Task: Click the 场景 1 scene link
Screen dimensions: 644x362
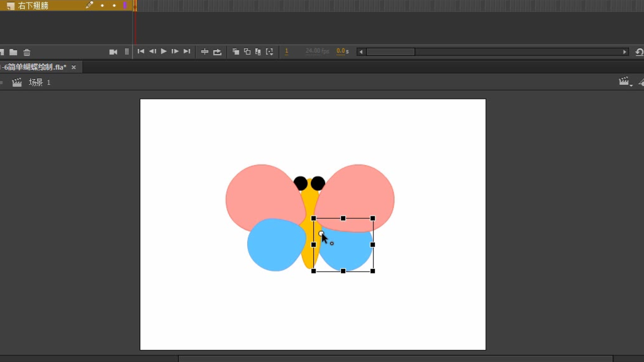Action: click(x=39, y=82)
